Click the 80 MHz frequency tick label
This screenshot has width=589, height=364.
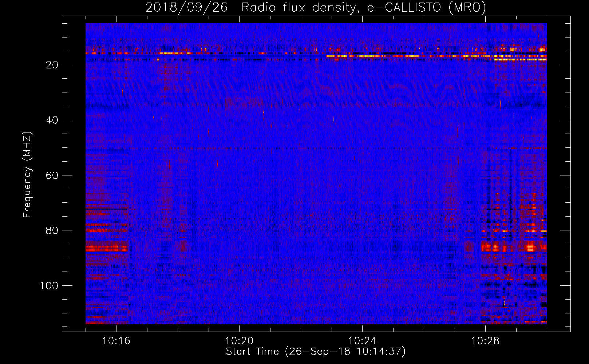(52, 230)
